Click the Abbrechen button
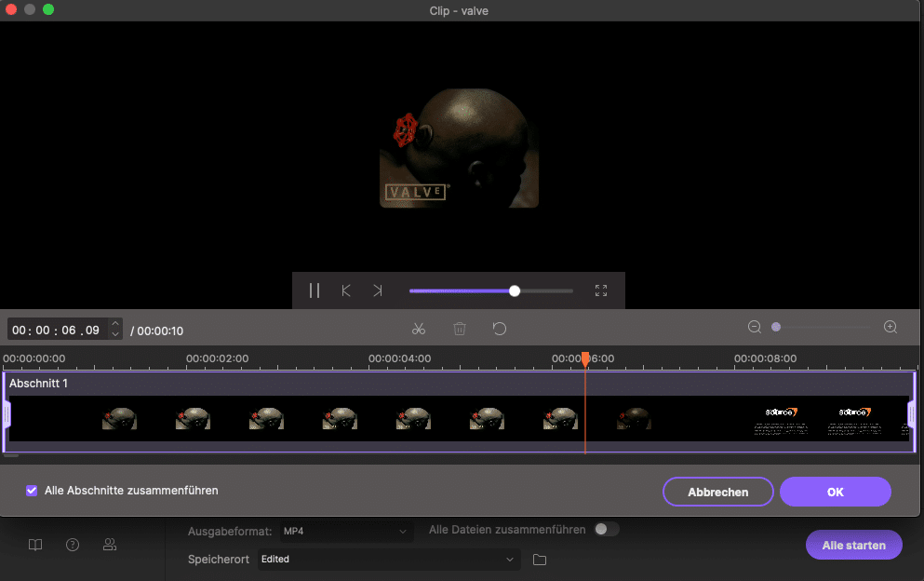 click(x=717, y=492)
